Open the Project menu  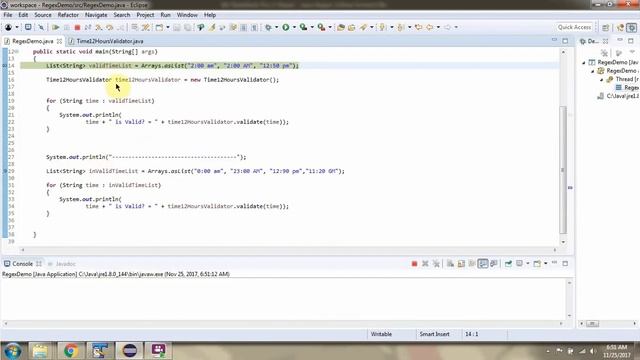145,15
